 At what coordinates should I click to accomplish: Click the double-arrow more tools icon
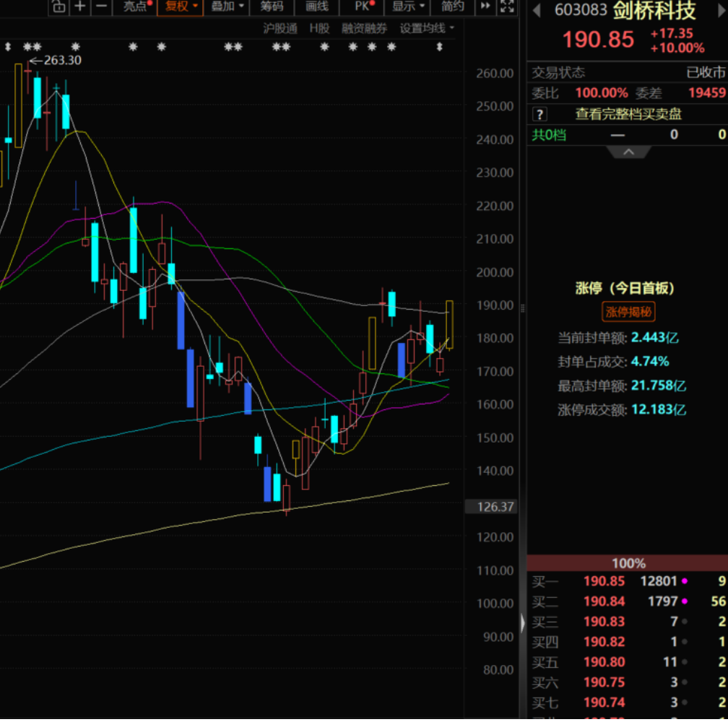pyautogui.click(x=485, y=6)
